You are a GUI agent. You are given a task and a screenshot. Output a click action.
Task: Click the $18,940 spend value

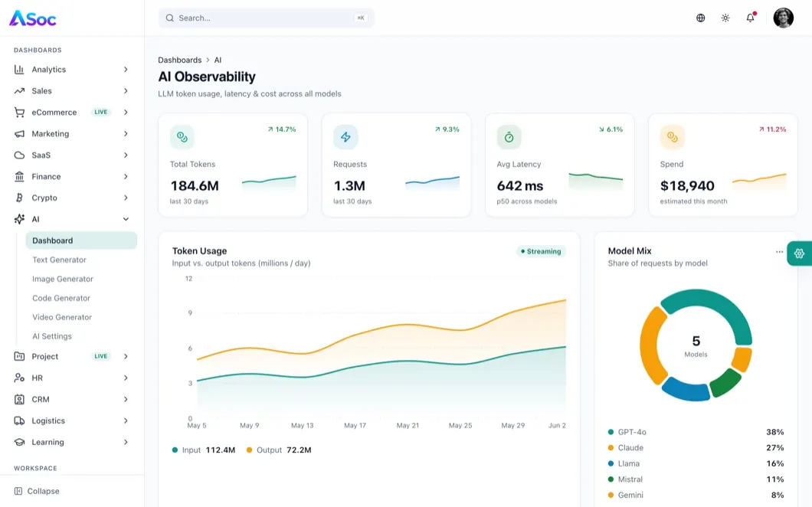[x=687, y=185]
